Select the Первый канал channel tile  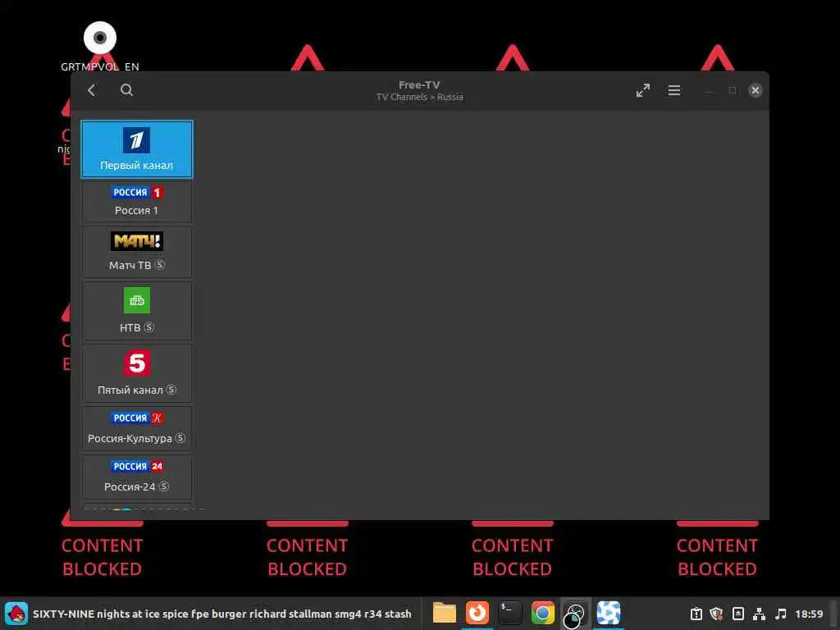[137, 149]
